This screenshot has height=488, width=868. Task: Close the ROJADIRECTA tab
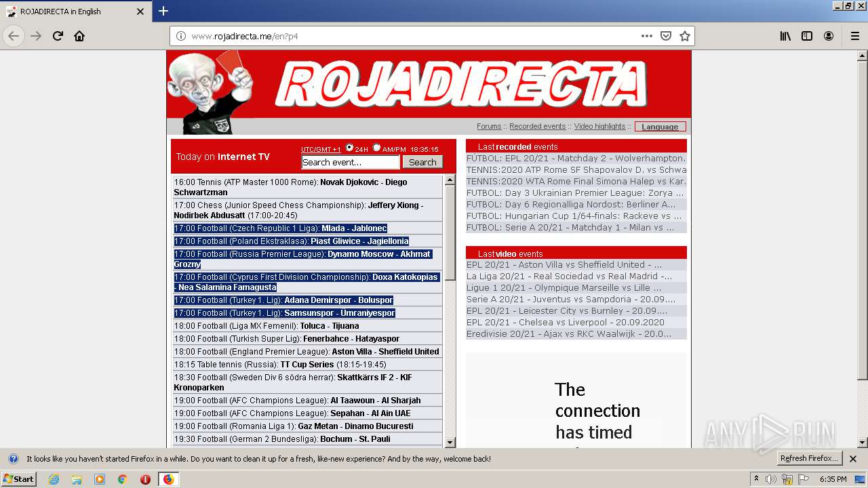point(140,12)
